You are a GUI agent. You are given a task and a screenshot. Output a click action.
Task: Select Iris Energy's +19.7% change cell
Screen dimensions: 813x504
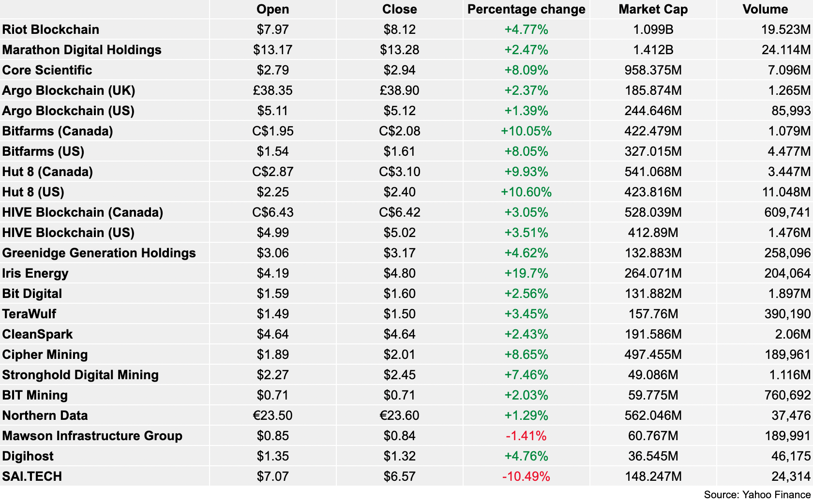click(526, 273)
